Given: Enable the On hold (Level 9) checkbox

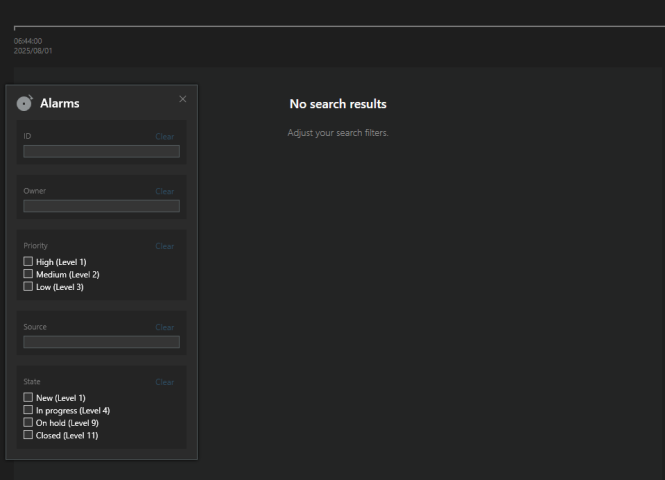Looking at the screenshot, I should coord(28,422).
